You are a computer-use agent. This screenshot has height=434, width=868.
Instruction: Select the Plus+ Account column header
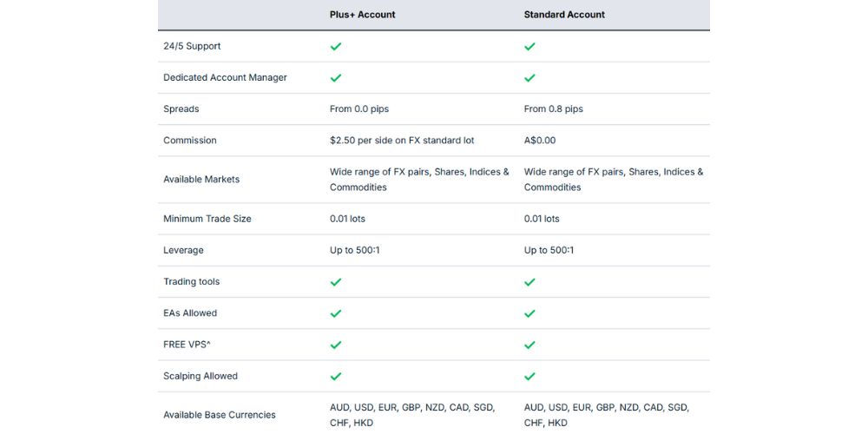[365, 15]
